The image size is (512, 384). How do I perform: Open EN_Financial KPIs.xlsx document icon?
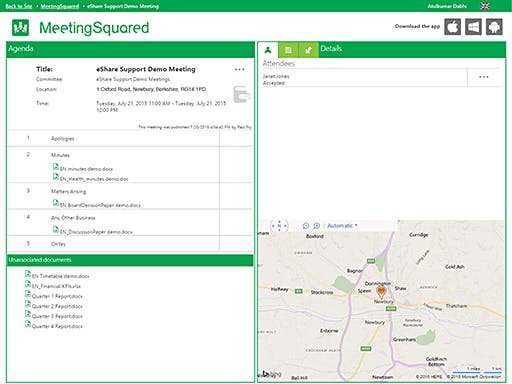click(28, 284)
